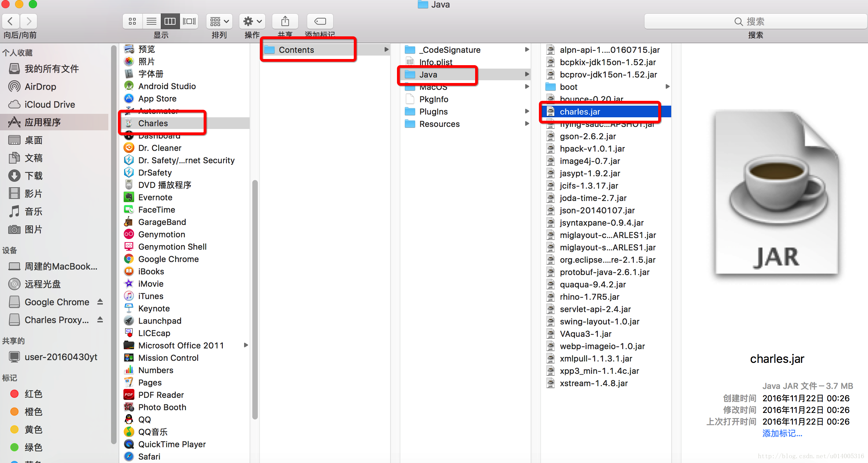The height and width of the screenshot is (463, 868).
Task: Select Android Studio in the applications list
Action: point(185,86)
